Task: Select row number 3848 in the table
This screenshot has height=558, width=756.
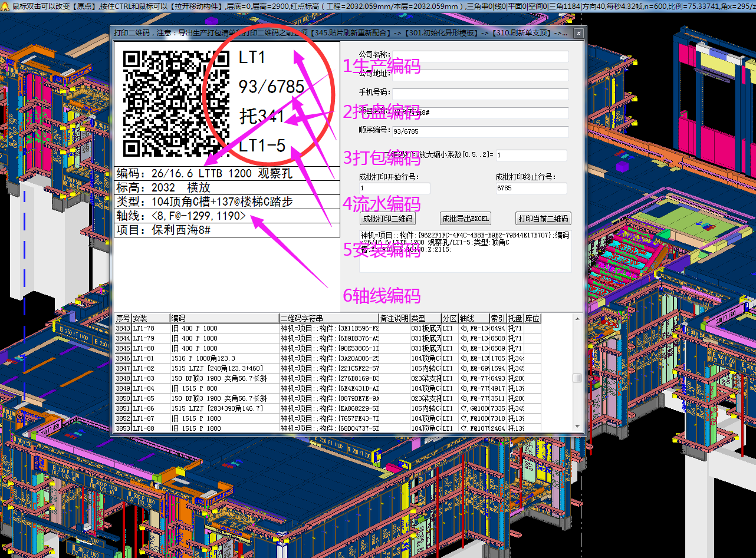Action: click(122, 378)
